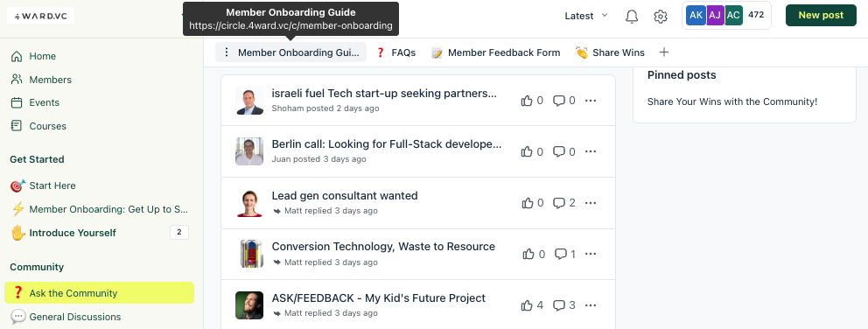Open the settings gear icon

(x=660, y=16)
